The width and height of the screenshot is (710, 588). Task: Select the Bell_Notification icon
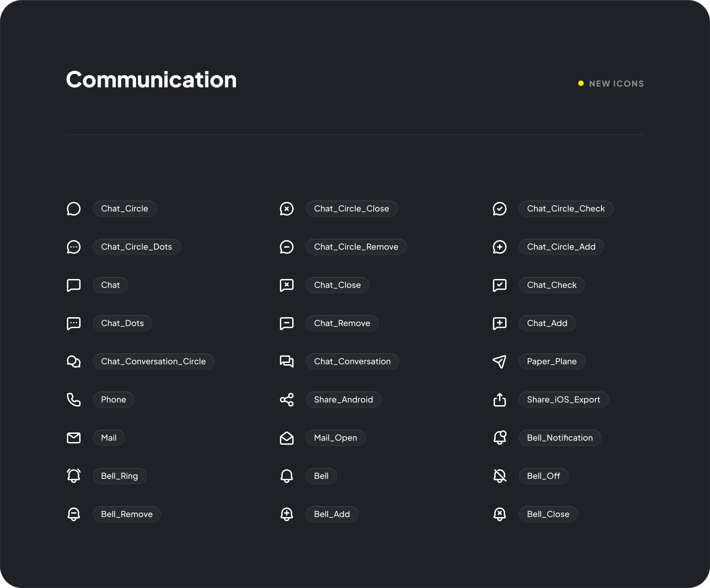pos(500,438)
